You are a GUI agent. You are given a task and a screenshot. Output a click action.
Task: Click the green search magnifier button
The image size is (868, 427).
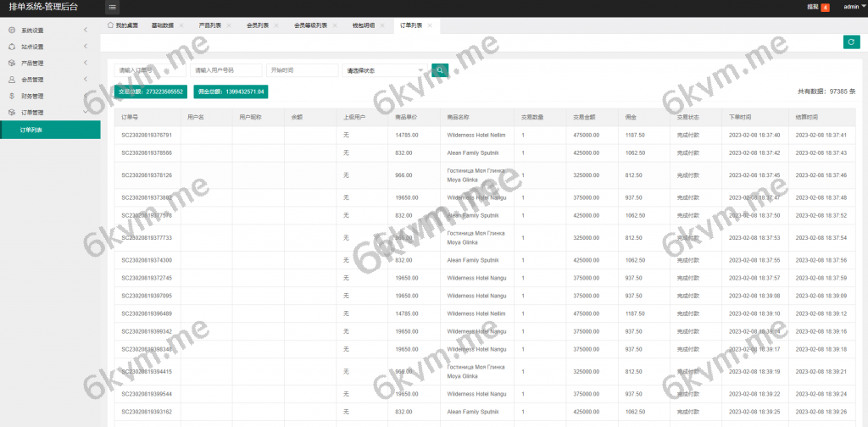439,70
